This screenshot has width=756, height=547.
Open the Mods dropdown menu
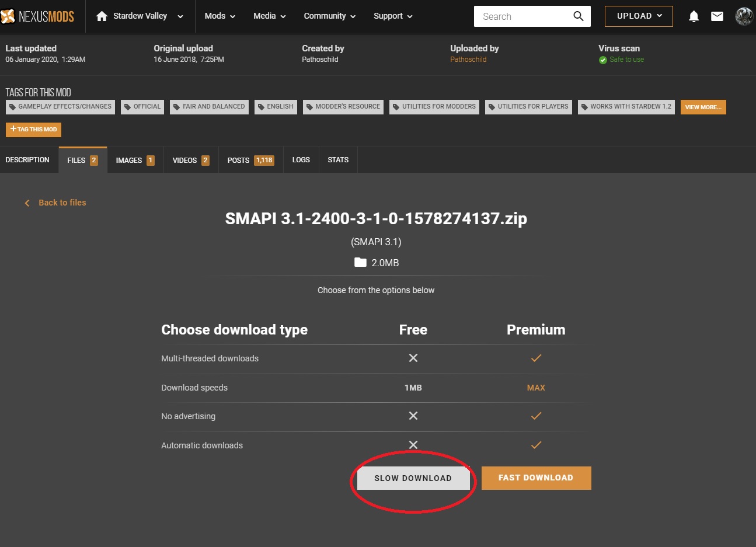pos(220,16)
